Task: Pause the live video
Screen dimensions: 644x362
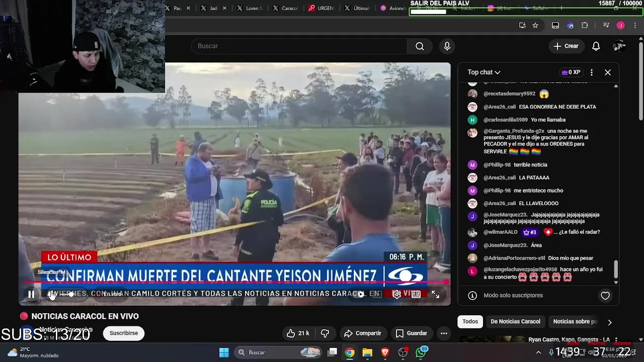Action: [31, 295]
